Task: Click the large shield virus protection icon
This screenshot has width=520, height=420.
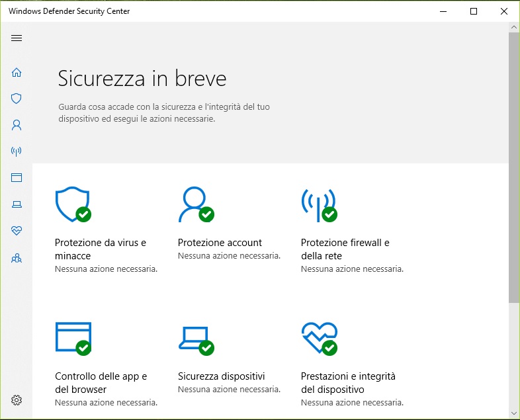Action: tap(73, 204)
